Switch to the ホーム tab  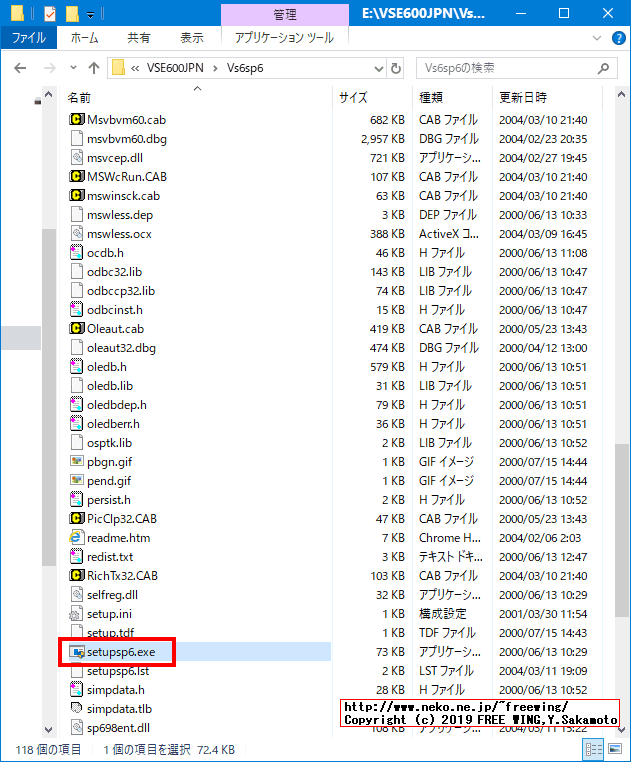click(84, 37)
